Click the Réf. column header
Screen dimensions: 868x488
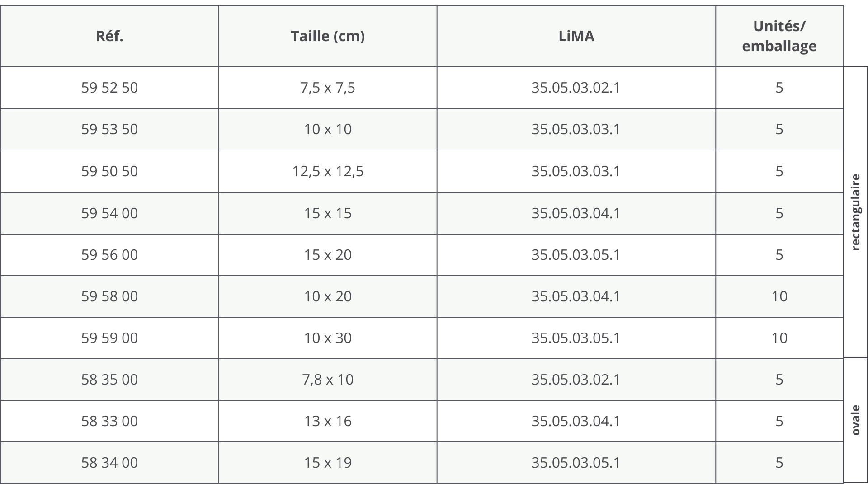(x=109, y=36)
